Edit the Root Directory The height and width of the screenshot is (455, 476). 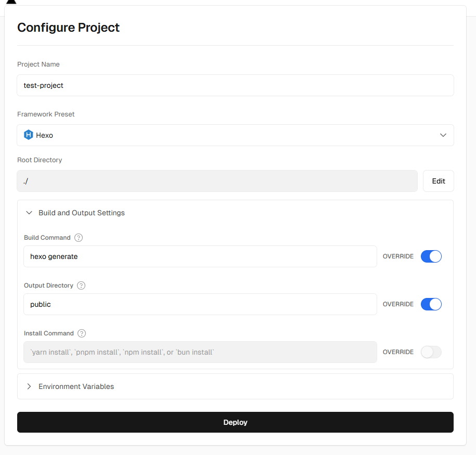[x=439, y=181]
